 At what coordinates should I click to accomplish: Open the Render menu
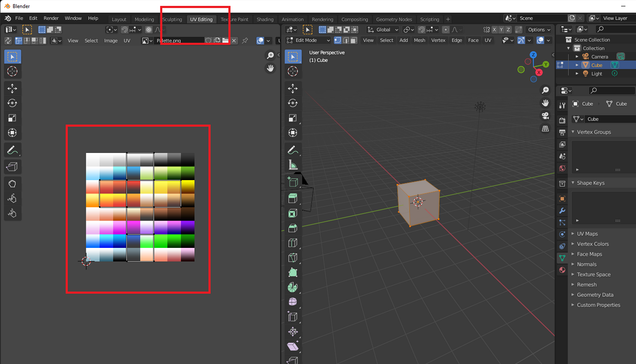51,18
